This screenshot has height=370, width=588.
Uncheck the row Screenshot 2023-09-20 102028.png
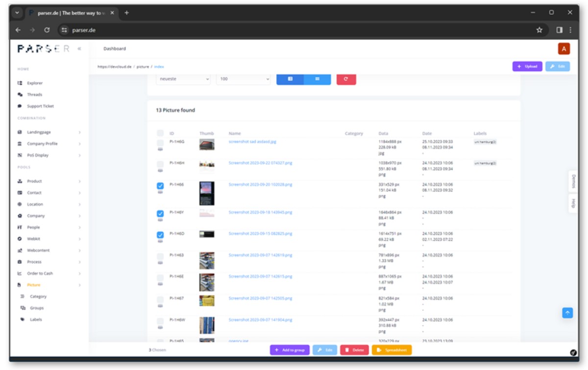[x=160, y=186]
